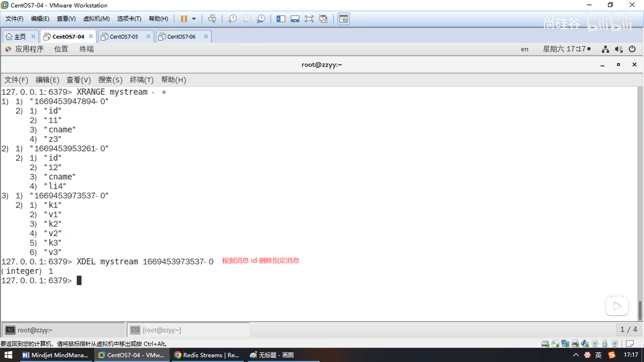Open the terminal 搜索(S) menu
644x362 pixels.
point(110,80)
